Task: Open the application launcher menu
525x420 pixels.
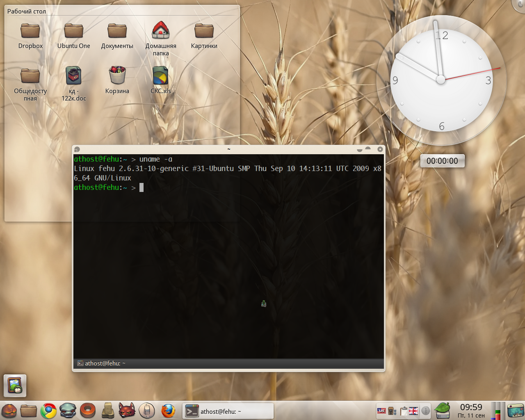Action: (9, 411)
